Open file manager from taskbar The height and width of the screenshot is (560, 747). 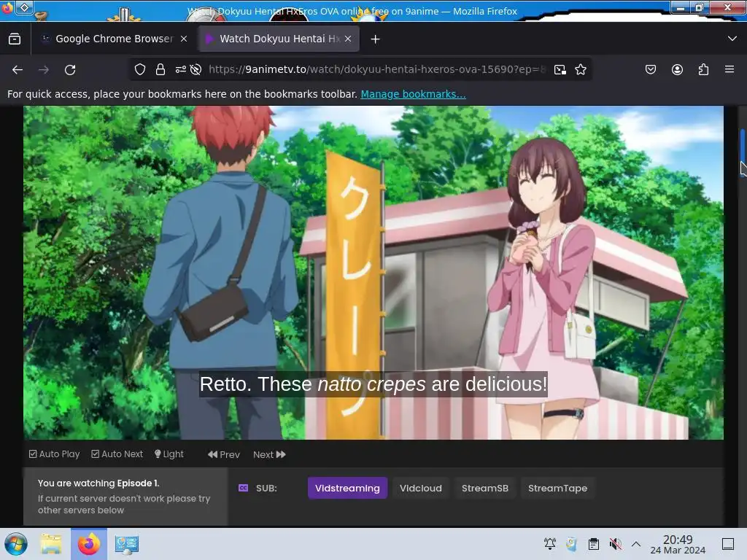point(51,544)
